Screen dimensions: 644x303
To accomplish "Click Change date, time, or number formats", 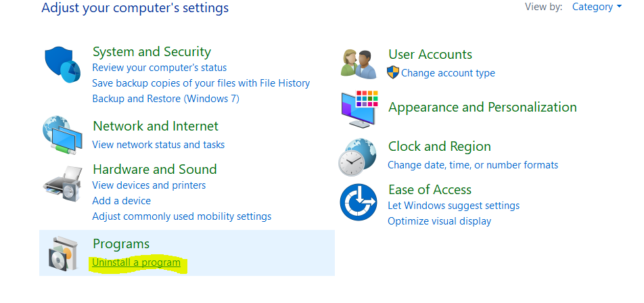I will point(473,165).
